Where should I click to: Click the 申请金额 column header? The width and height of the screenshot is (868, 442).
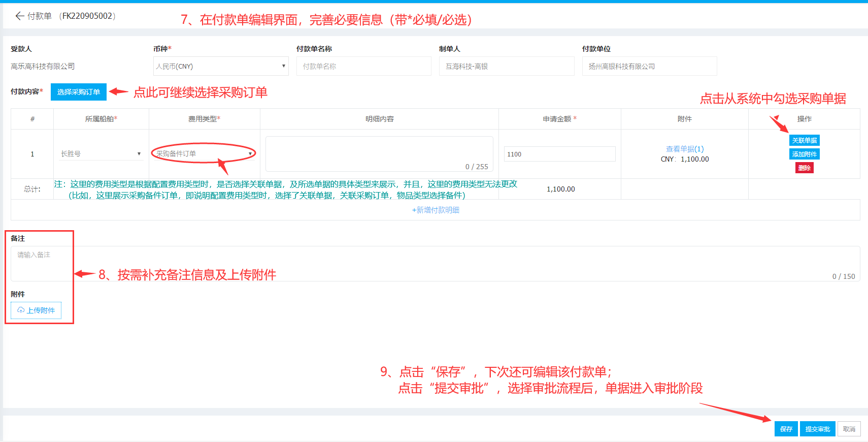(559, 119)
